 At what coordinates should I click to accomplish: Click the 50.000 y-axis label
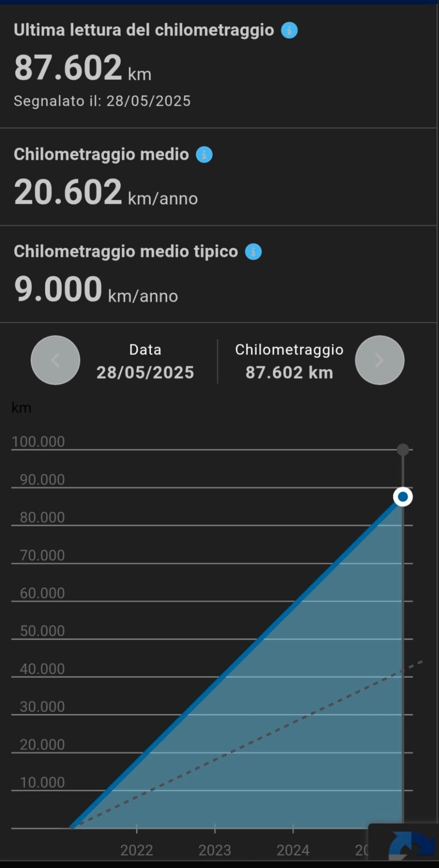pyautogui.click(x=42, y=631)
